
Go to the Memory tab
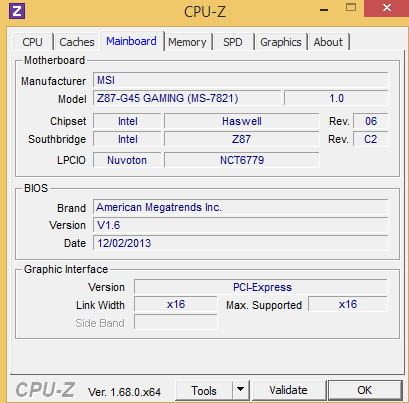(x=187, y=42)
